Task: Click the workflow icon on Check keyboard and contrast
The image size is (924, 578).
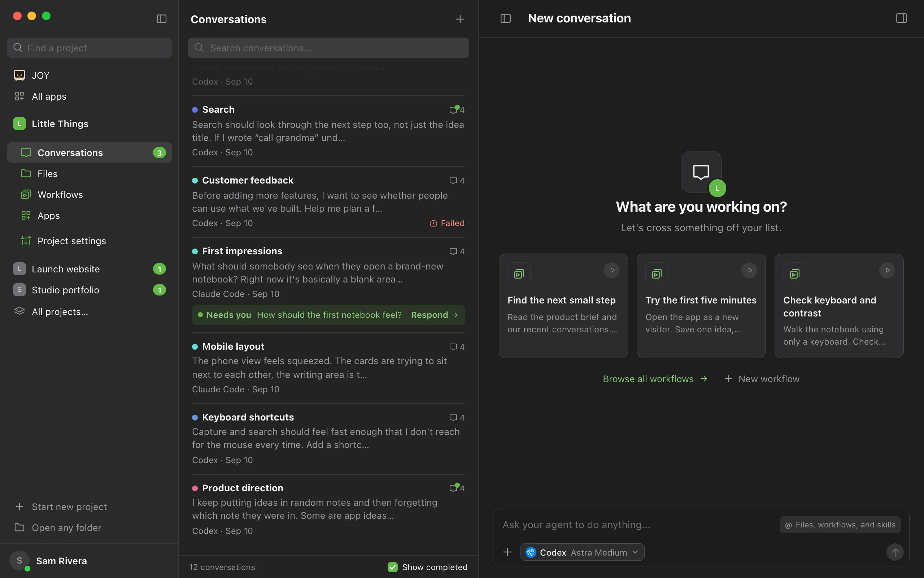Action: click(x=794, y=274)
